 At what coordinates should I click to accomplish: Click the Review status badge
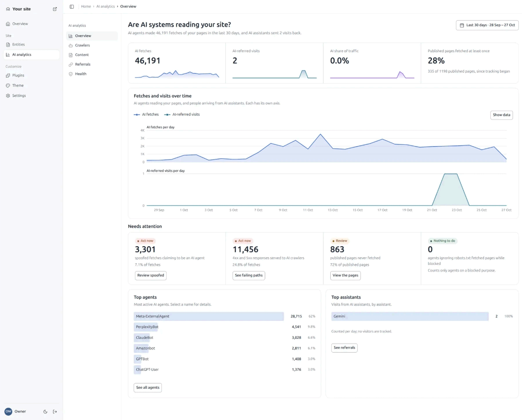pos(340,241)
